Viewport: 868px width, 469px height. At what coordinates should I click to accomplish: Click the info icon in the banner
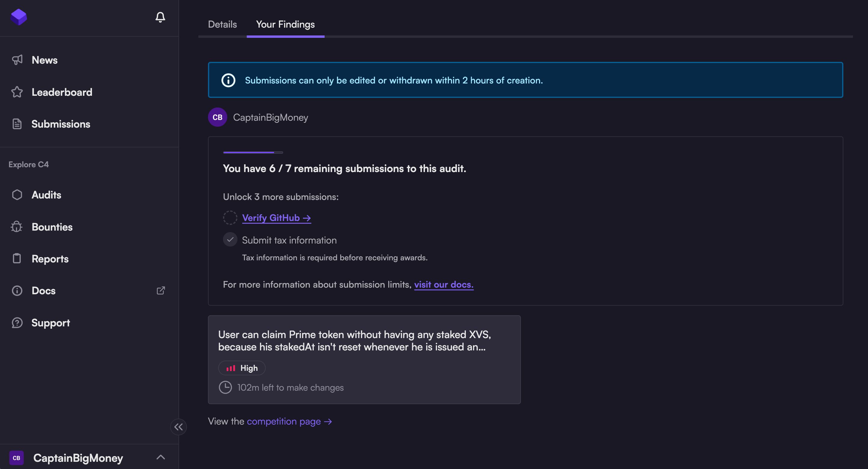coord(228,80)
